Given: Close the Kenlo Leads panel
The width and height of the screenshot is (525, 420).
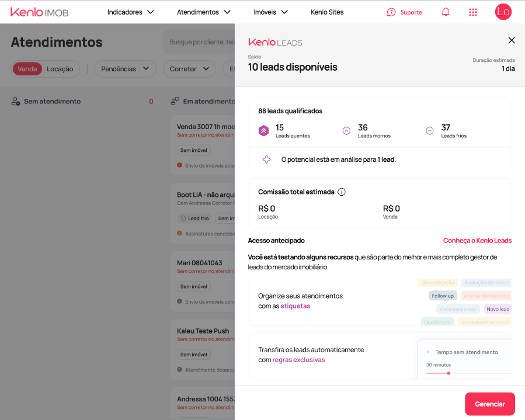Looking at the screenshot, I should (511, 40).
